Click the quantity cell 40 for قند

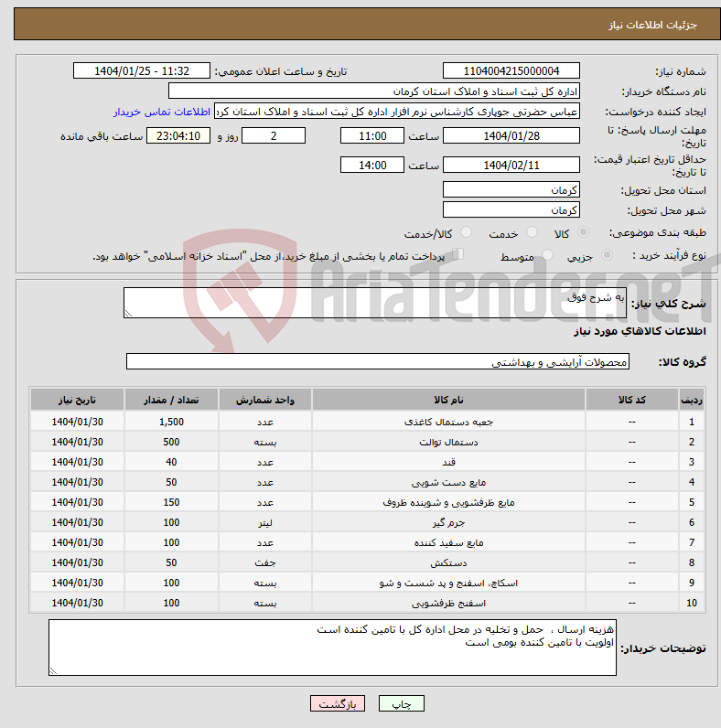point(171,462)
